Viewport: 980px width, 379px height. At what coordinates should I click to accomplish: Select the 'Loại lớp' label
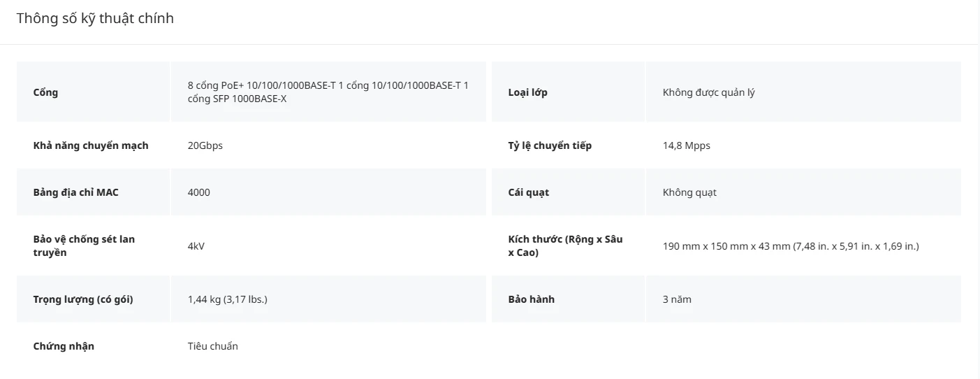(527, 92)
